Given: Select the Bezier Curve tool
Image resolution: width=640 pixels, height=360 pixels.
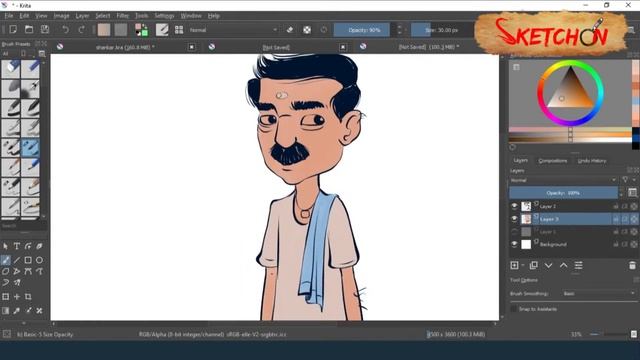Looking at the screenshot, I should pyautogui.click(x=28, y=271).
